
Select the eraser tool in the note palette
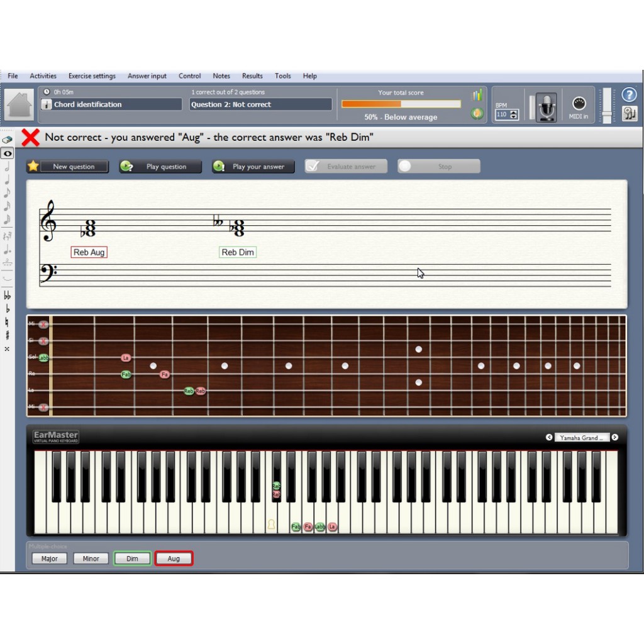point(7,140)
